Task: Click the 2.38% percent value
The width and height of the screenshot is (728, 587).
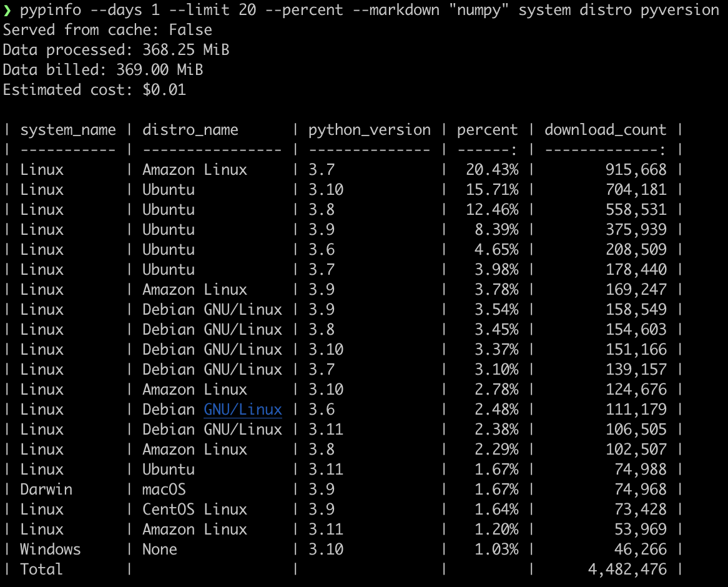Action: coord(496,429)
